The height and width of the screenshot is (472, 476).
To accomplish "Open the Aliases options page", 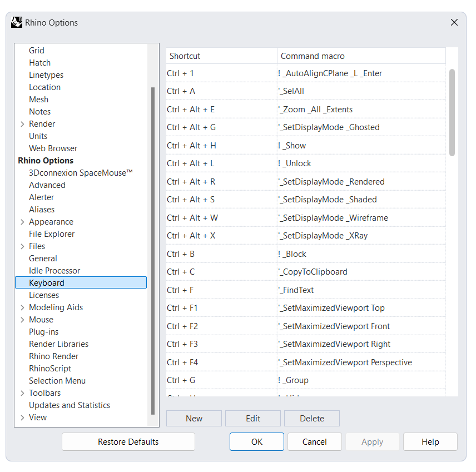I will point(42,210).
